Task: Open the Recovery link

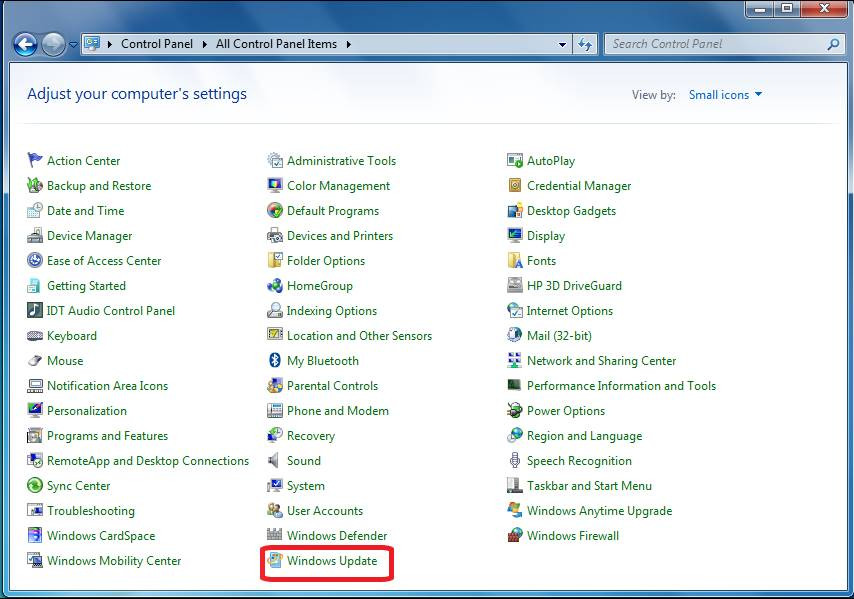Action: click(x=310, y=436)
